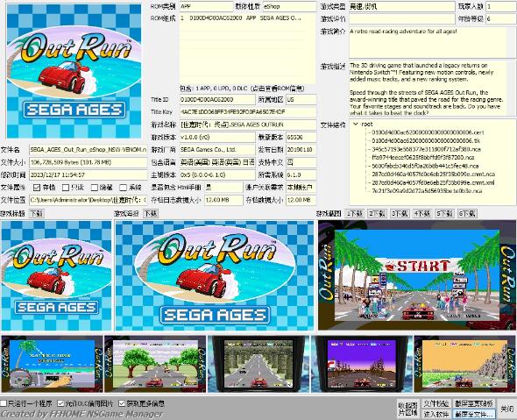
Task: Click the 修改时间 field 2023/12/17 11:54:57
Action: [x=88, y=174]
